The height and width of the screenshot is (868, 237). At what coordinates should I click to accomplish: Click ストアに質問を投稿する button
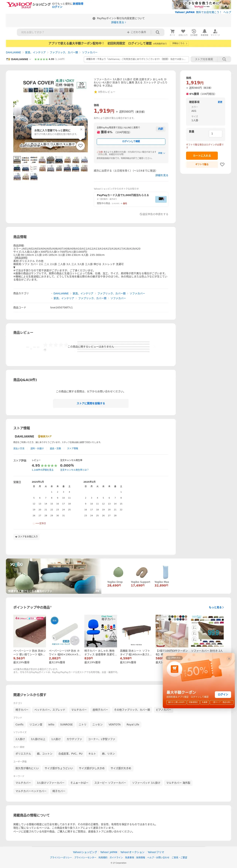[x=91, y=403]
